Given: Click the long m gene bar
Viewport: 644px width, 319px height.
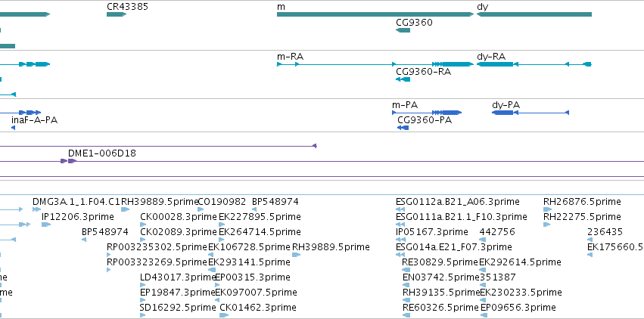Looking at the screenshot, I should click(x=375, y=14).
